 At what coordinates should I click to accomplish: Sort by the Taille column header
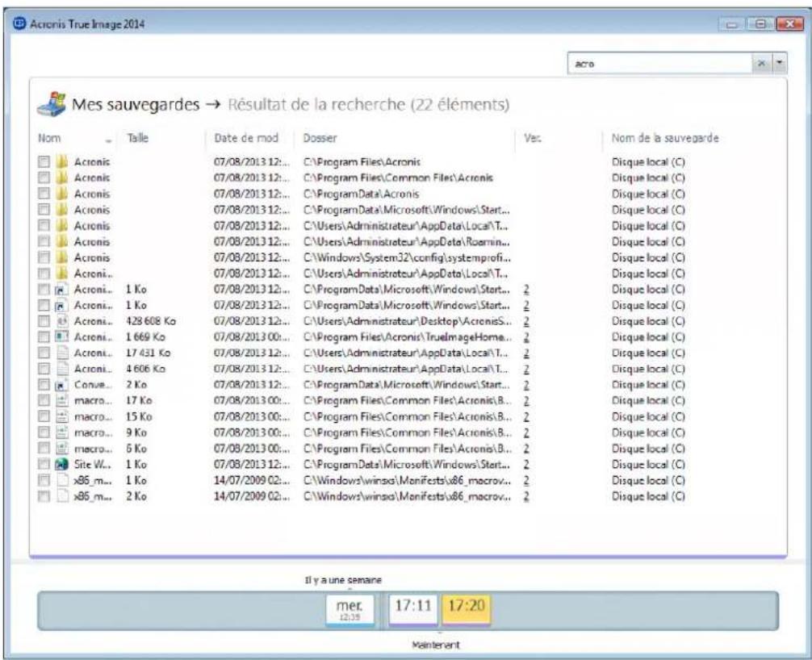click(x=138, y=138)
